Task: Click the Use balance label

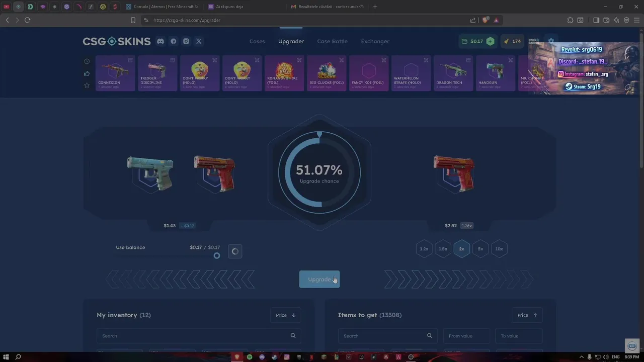Action: 130,247
